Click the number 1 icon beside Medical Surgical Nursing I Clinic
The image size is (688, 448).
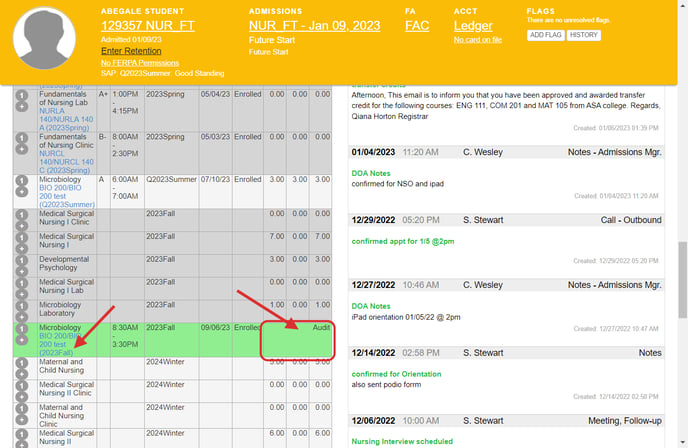[x=21, y=214]
